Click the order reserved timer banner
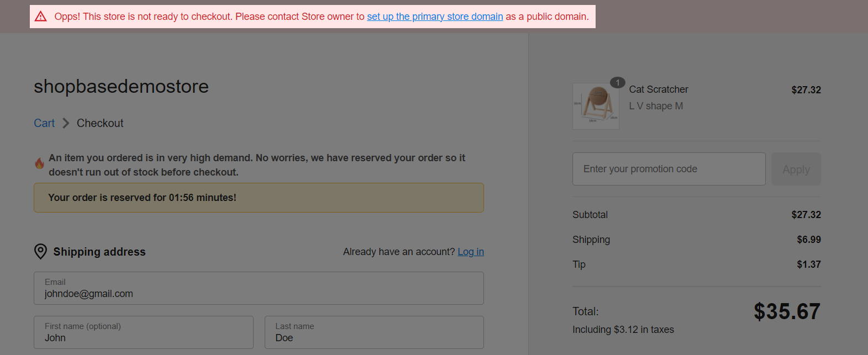868x355 pixels. click(259, 198)
